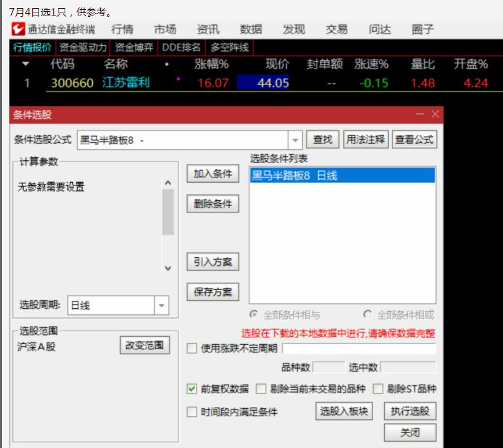Open the sort triangle in table header

coord(25,64)
